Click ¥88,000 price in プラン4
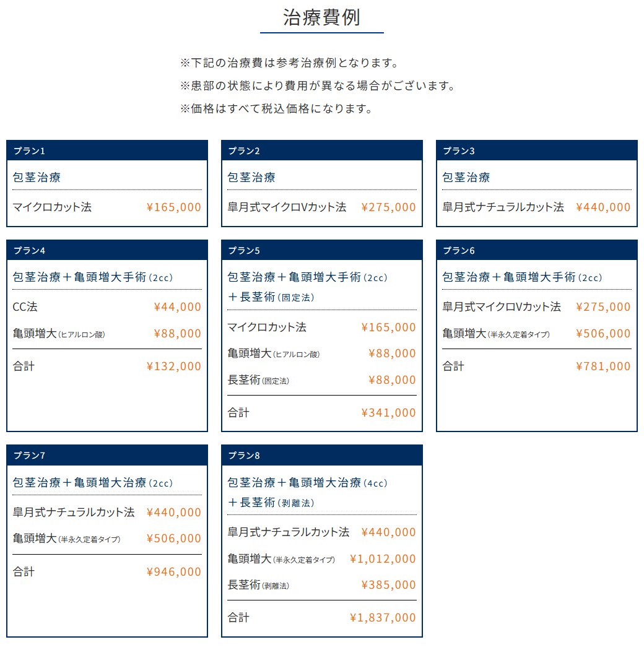The image size is (644, 650). click(x=178, y=333)
